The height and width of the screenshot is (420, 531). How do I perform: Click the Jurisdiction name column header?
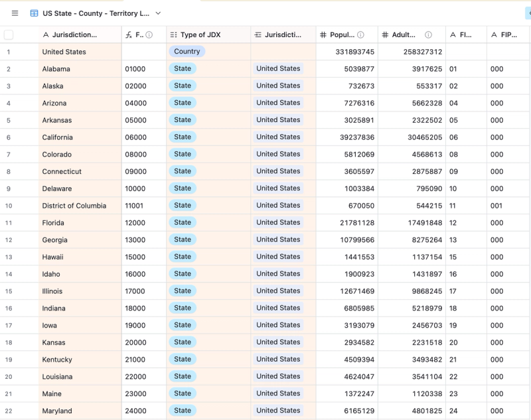(80, 35)
